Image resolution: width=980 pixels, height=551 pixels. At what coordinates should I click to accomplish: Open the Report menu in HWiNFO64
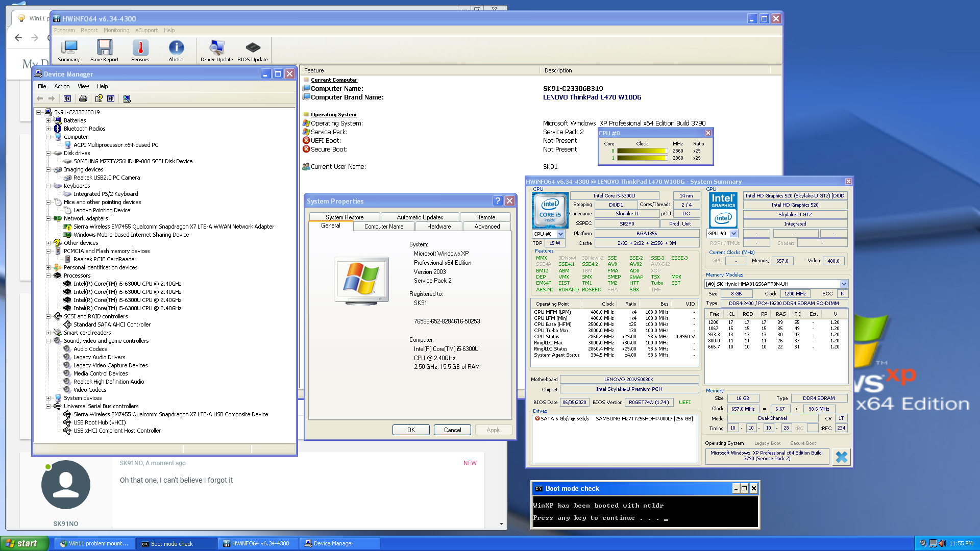[89, 30]
